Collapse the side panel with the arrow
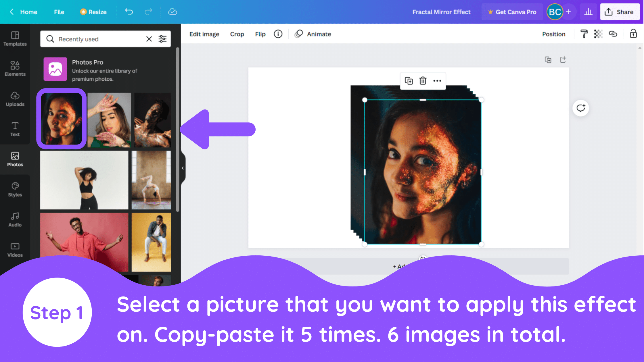The width and height of the screenshot is (644, 362). tap(183, 168)
